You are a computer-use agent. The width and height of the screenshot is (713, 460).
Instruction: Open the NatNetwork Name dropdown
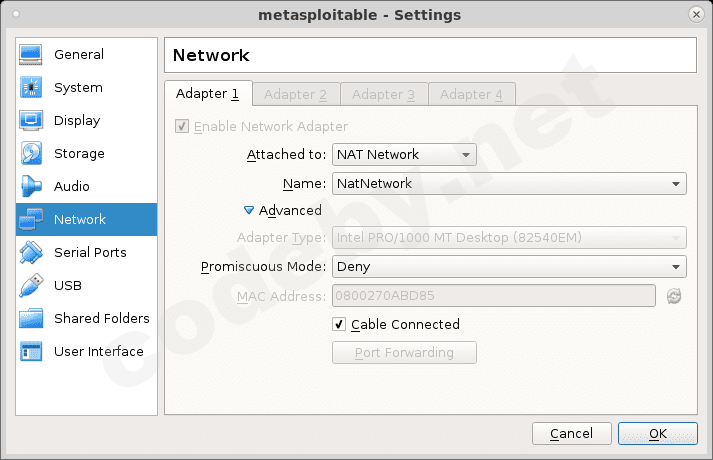point(508,184)
